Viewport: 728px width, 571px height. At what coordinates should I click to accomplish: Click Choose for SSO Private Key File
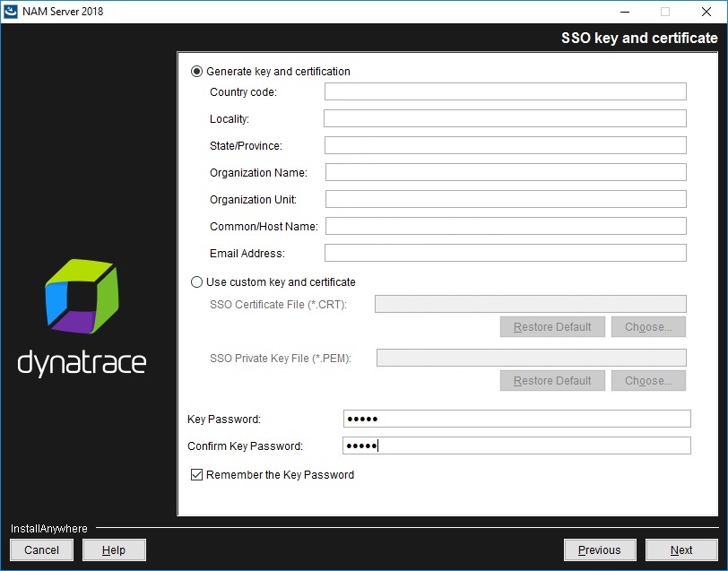pos(648,381)
